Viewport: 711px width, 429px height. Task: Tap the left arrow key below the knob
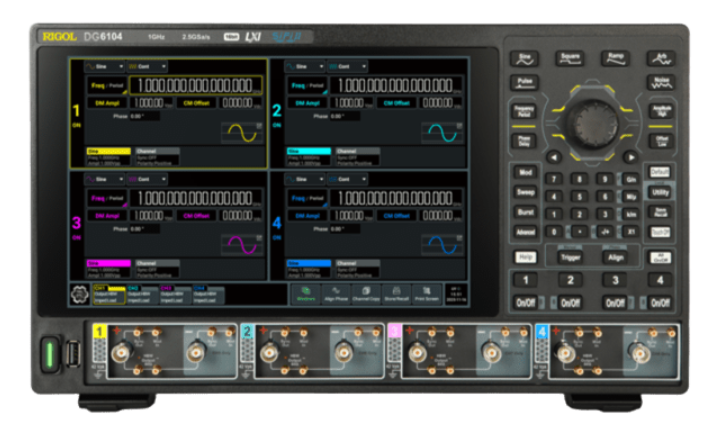pos(554,157)
